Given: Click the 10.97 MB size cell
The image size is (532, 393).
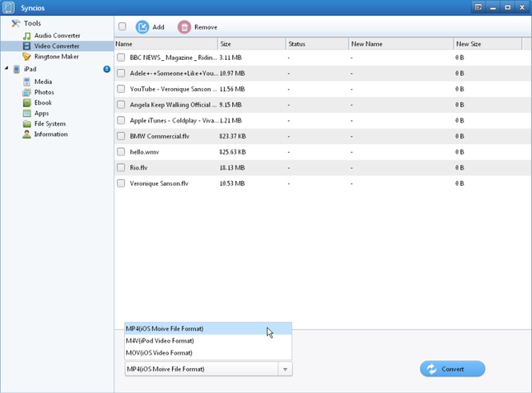Looking at the screenshot, I should tap(232, 74).
